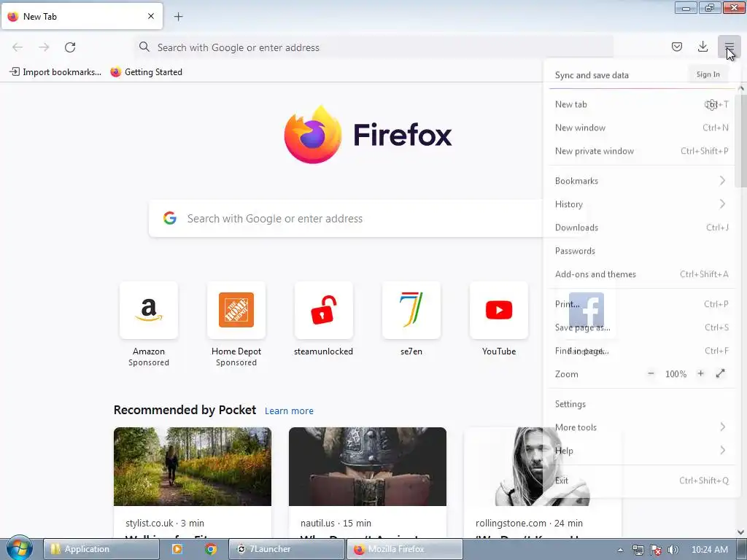747x560 pixels.
Task: Click the 10:24 AM clock
Action: coord(709,550)
